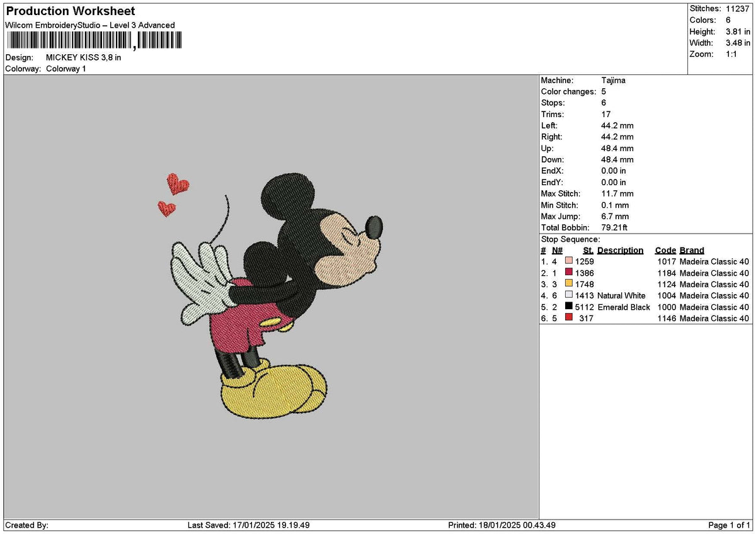
Task: Click thread code '1146'
Action: pyautogui.click(x=667, y=318)
